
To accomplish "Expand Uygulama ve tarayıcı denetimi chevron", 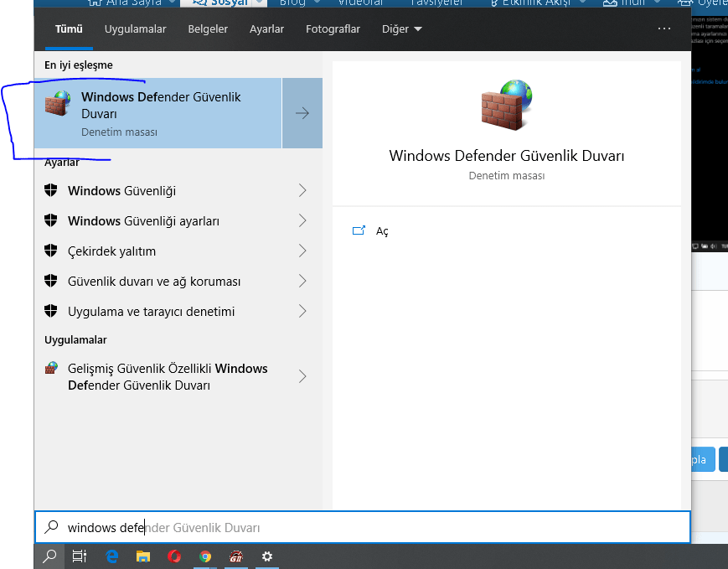I will (302, 311).
